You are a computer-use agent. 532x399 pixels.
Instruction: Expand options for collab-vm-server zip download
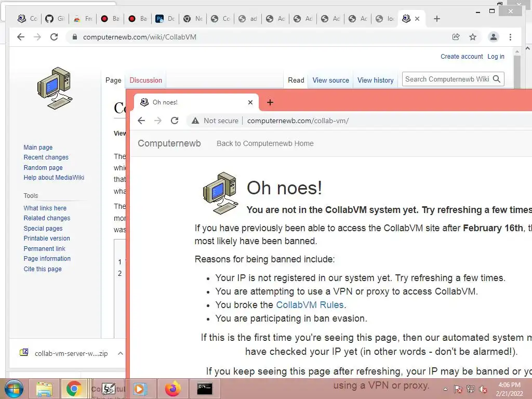pos(120,353)
